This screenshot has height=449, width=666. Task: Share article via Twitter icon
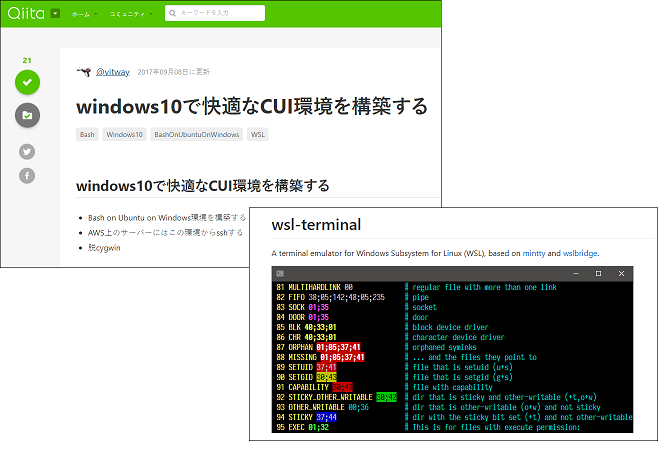pyautogui.click(x=27, y=152)
